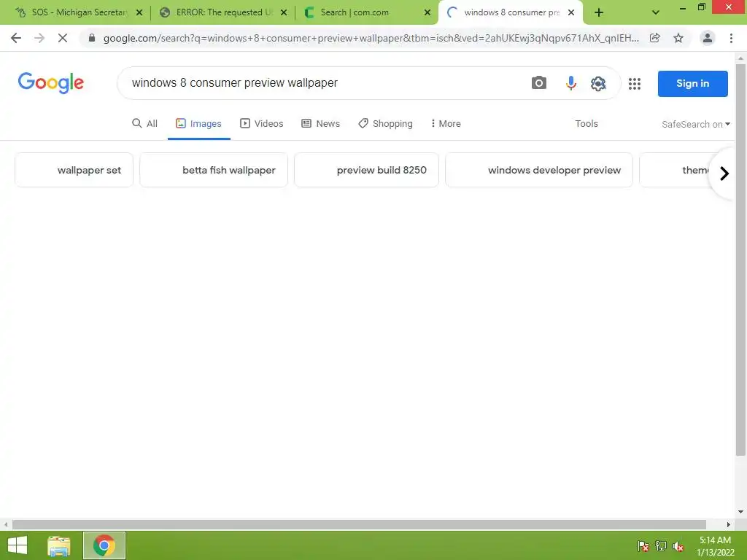Click the browser forward arrow
This screenshot has width=747, height=560.
click(39, 38)
